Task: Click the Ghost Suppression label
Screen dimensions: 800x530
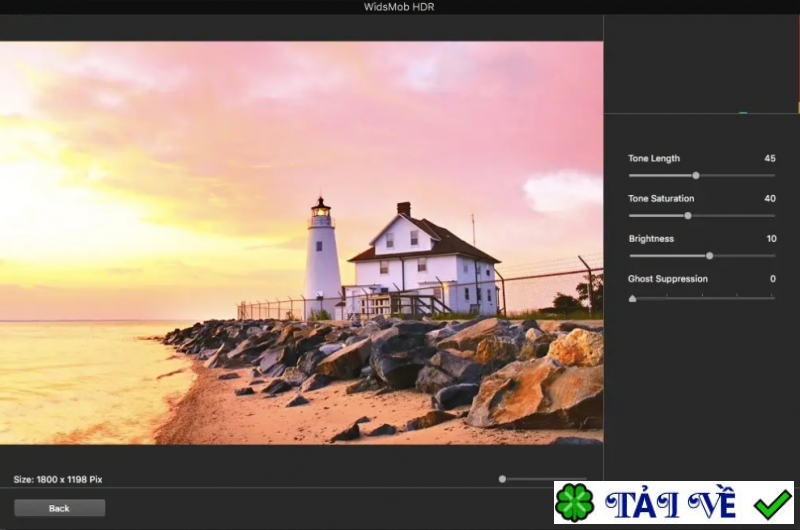Action: coord(668,279)
